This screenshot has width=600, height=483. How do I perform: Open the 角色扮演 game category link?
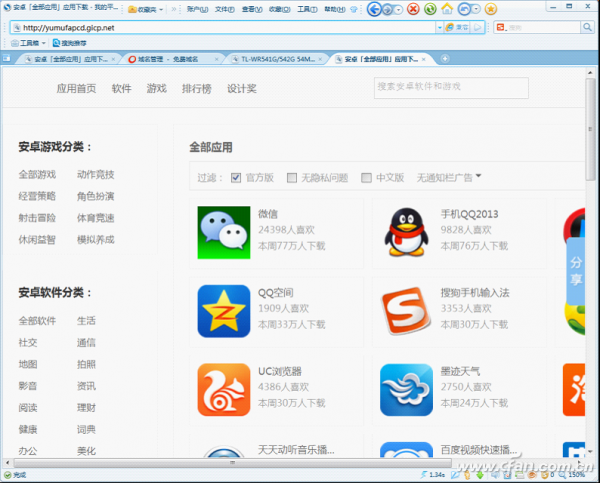pos(96,196)
